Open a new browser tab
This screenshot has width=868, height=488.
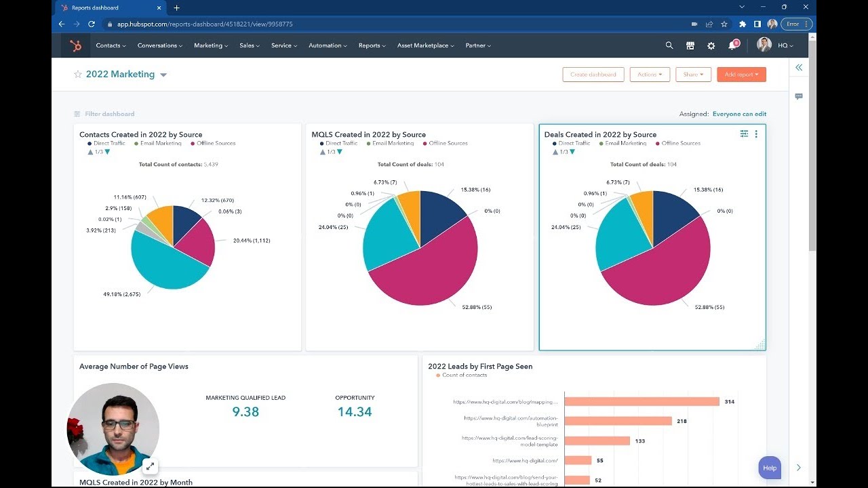tap(176, 7)
